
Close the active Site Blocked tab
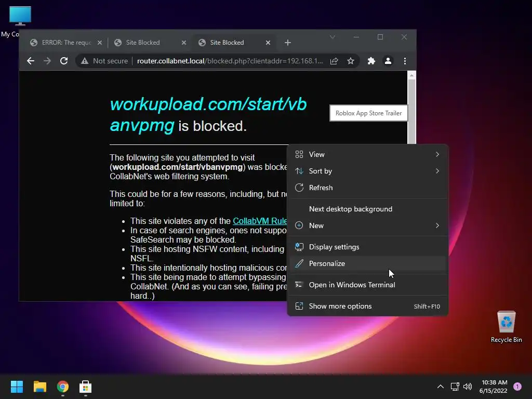268,43
